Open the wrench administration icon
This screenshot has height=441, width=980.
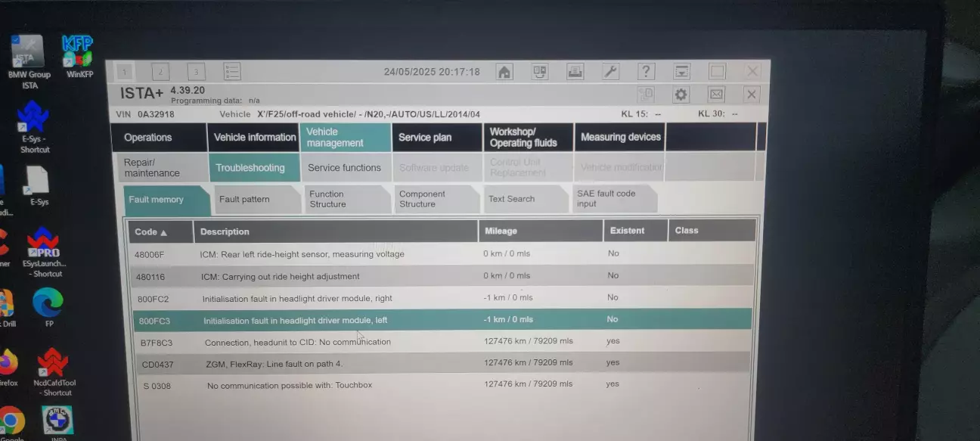coord(610,72)
